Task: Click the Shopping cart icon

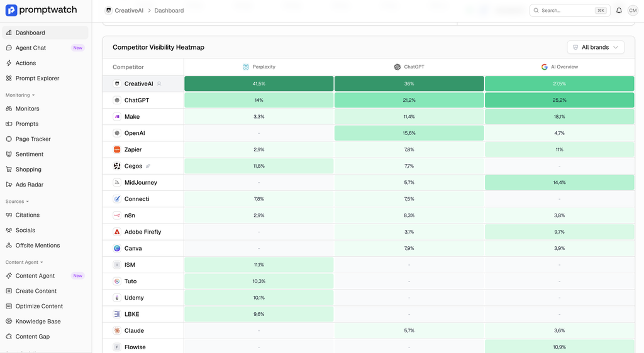Action: point(9,170)
